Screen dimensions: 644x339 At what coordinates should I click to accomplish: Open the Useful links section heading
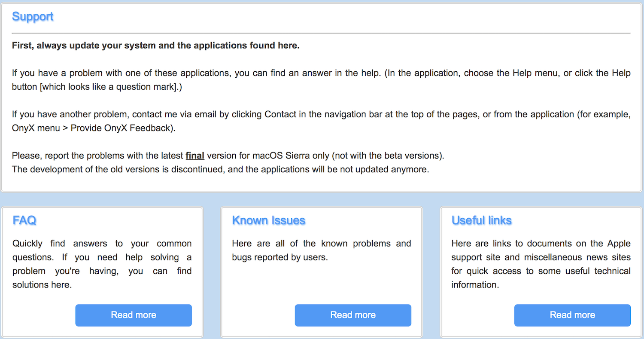tap(482, 220)
